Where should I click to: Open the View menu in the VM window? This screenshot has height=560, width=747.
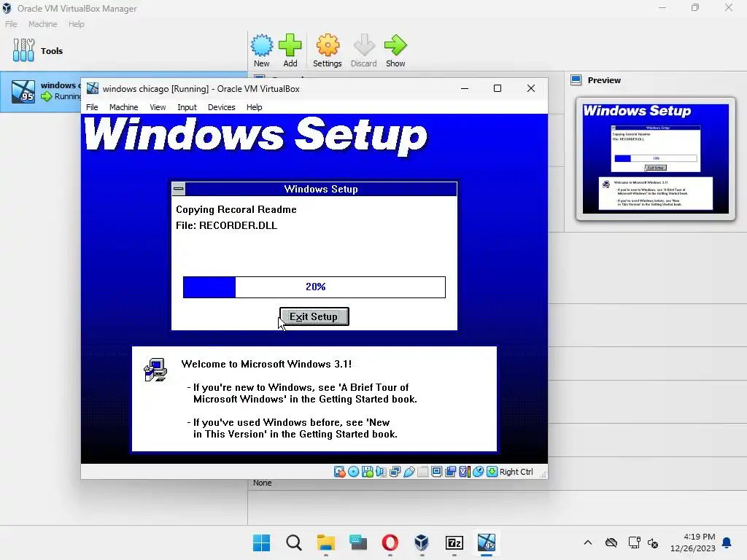[158, 107]
